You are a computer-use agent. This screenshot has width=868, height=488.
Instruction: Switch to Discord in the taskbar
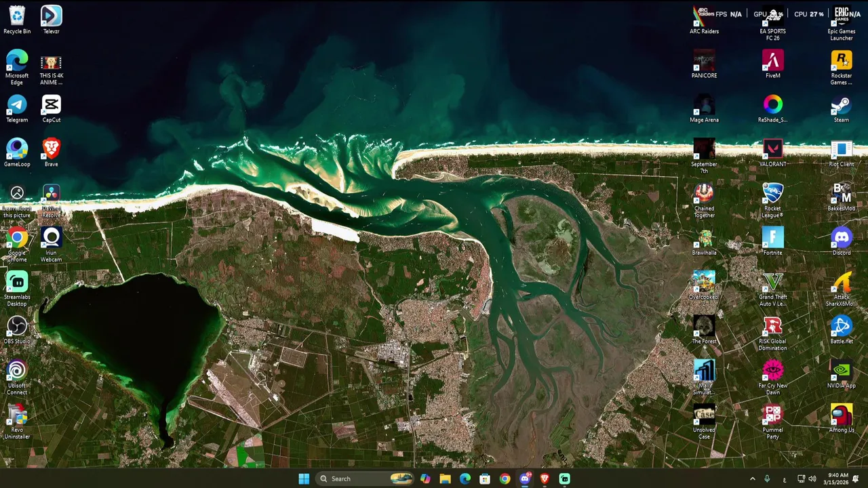point(524,479)
